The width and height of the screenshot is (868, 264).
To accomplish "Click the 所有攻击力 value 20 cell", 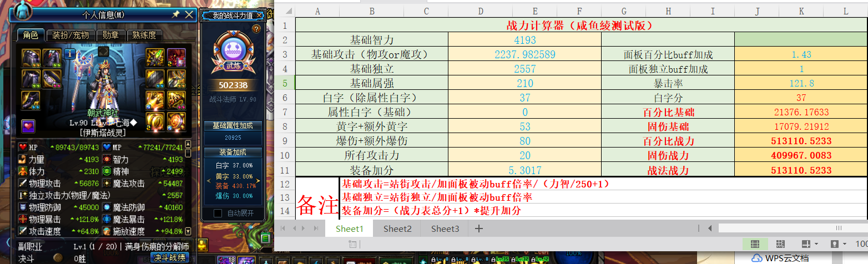I will [x=524, y=155].
